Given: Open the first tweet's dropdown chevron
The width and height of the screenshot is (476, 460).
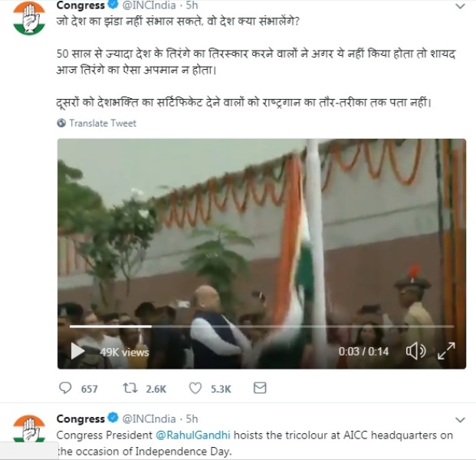Looking at the screenshot, I should (x=460, y=6).
